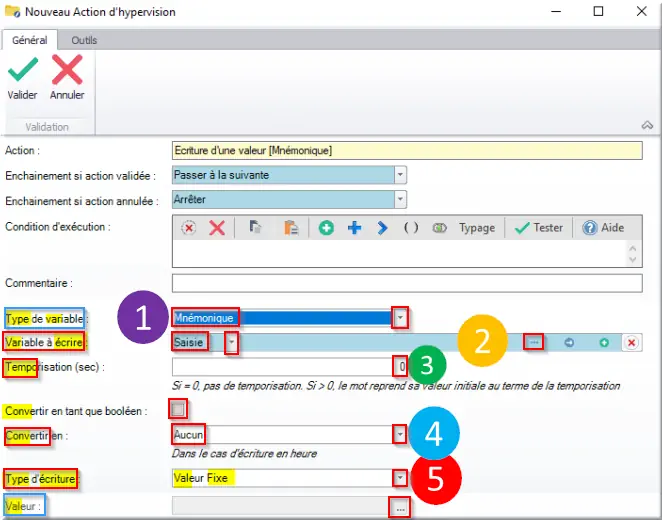Viewport: 662px width, 520px height.
Task: Clear the variable with red x button
Action: pos(632,343)
